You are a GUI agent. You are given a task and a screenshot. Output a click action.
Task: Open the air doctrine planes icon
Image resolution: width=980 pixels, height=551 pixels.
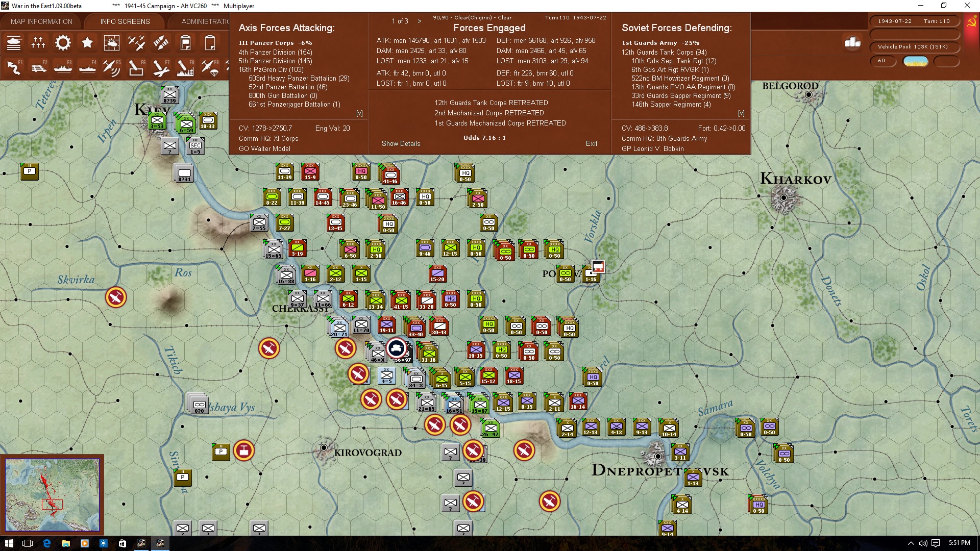[x=136, y=43]
